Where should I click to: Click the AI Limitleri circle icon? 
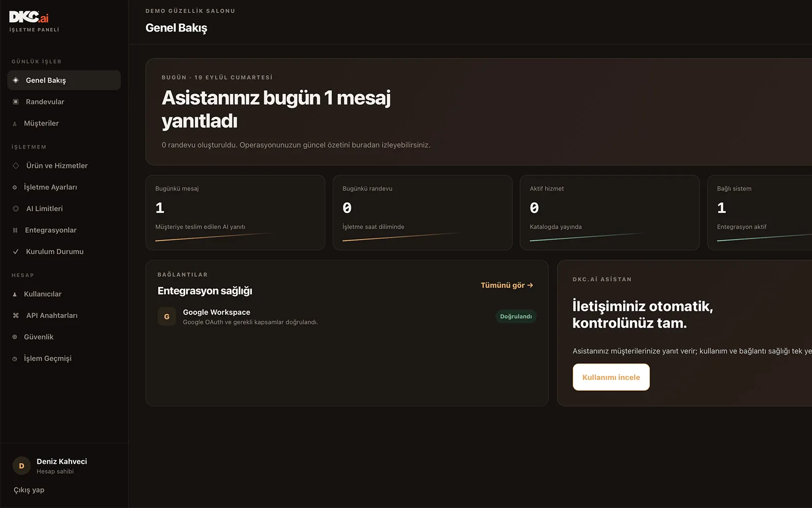point(16,209)
